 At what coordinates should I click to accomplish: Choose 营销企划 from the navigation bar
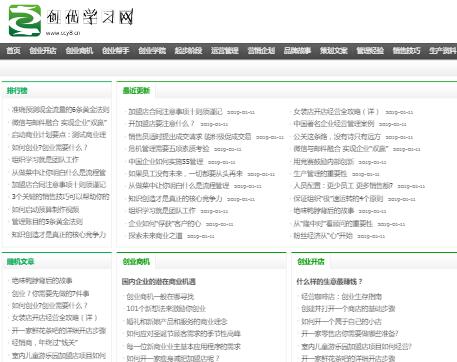pos(261,51)
